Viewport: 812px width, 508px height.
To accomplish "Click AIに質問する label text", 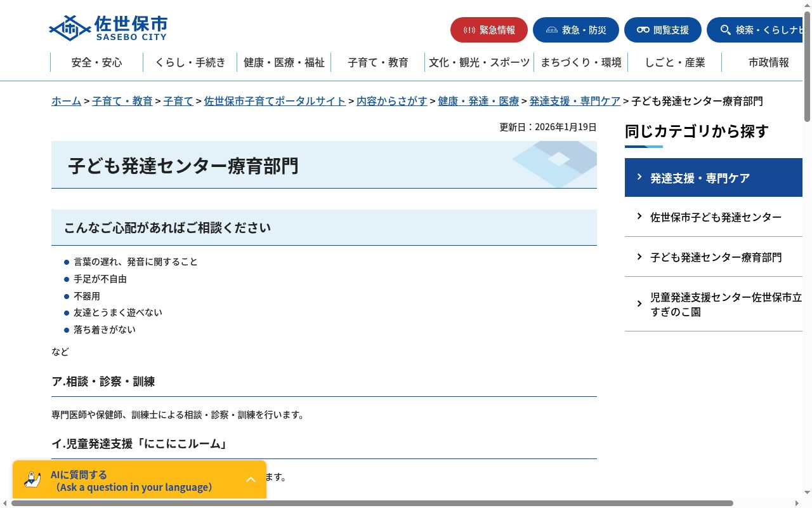I will 79,474.
